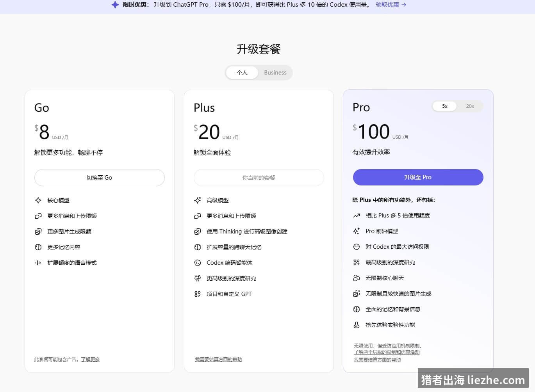
Task: Open 了解两个层级的限制和优惠活动 link
Action: coord(387,352)
